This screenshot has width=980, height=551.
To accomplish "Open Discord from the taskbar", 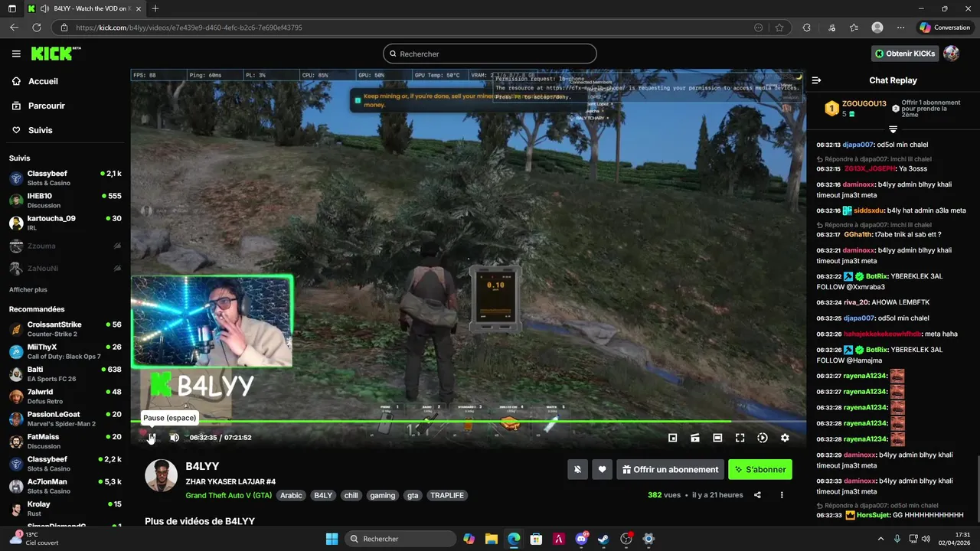I will coord(582,539).
